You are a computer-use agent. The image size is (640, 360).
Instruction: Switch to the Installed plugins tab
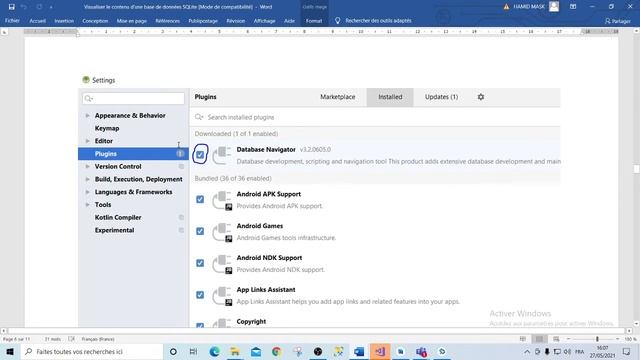coord(390,97)
